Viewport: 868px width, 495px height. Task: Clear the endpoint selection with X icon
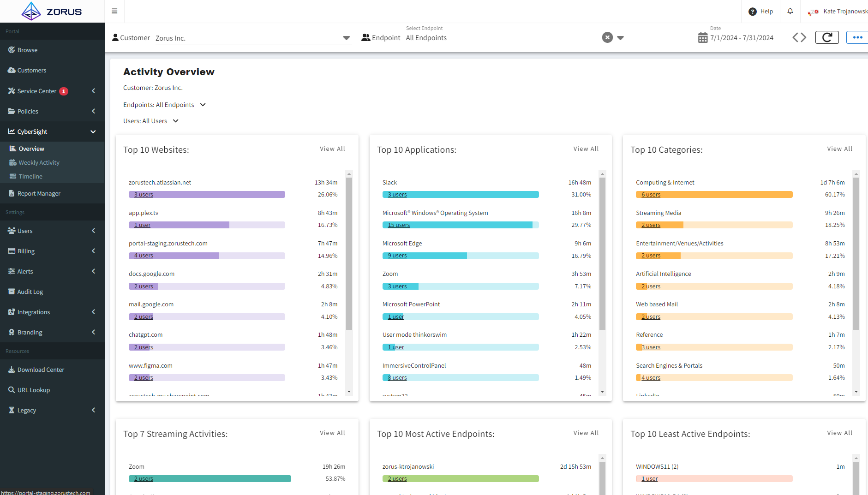607,37
